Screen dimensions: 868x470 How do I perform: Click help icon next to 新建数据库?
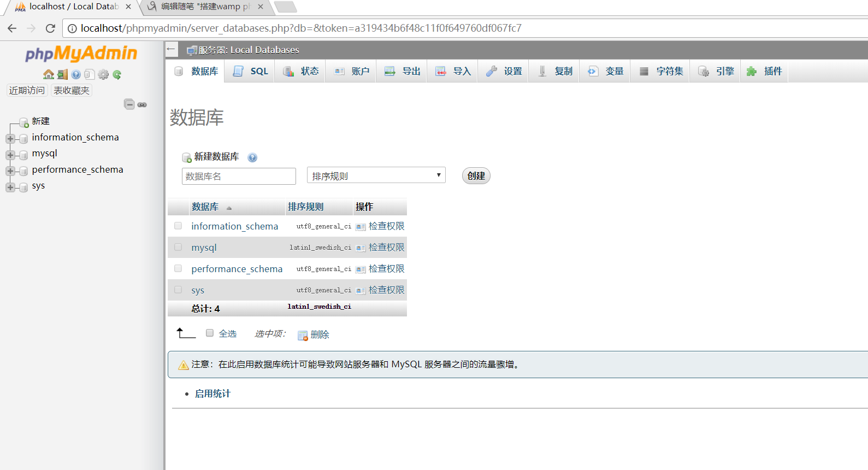point(252,157)
